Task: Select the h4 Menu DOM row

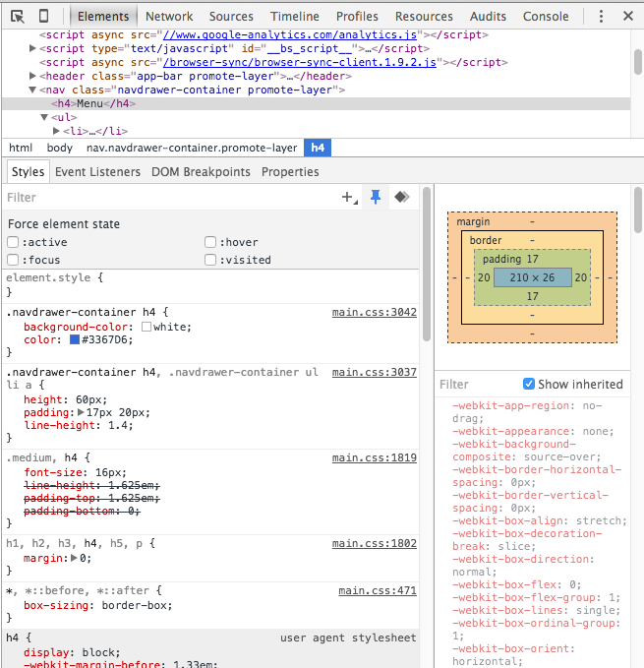Action: (317, 103)
